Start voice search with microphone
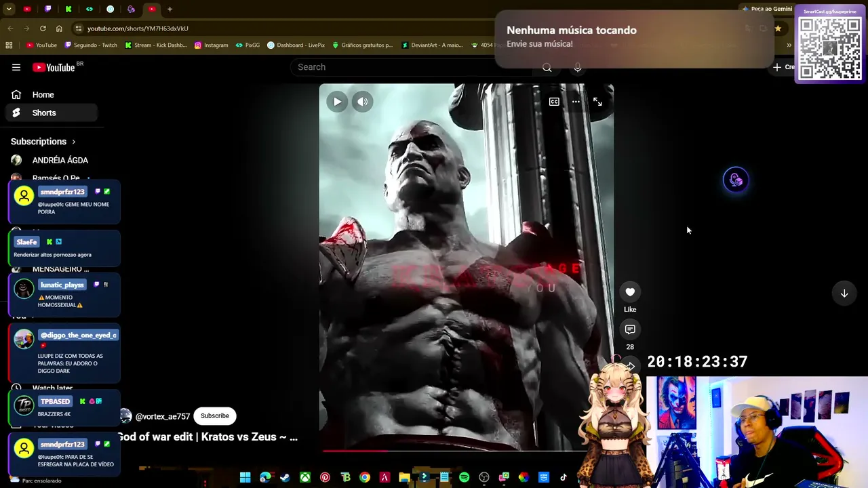 click(578, 67)
